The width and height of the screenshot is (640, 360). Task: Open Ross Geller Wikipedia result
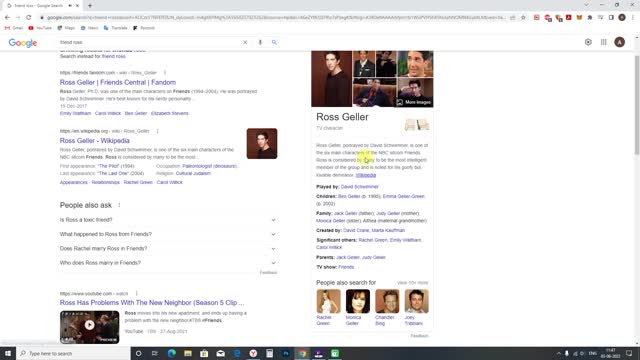[95, 141]
